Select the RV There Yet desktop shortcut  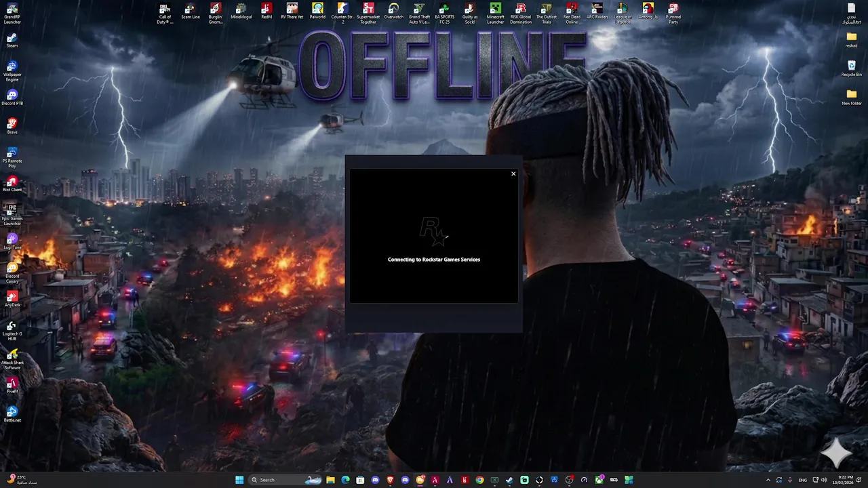point(292,12)
